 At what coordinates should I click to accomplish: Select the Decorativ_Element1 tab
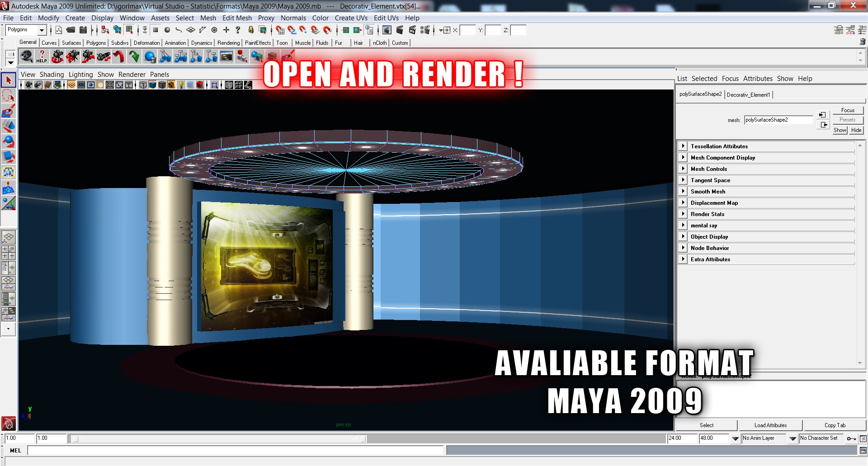[748, 95]
